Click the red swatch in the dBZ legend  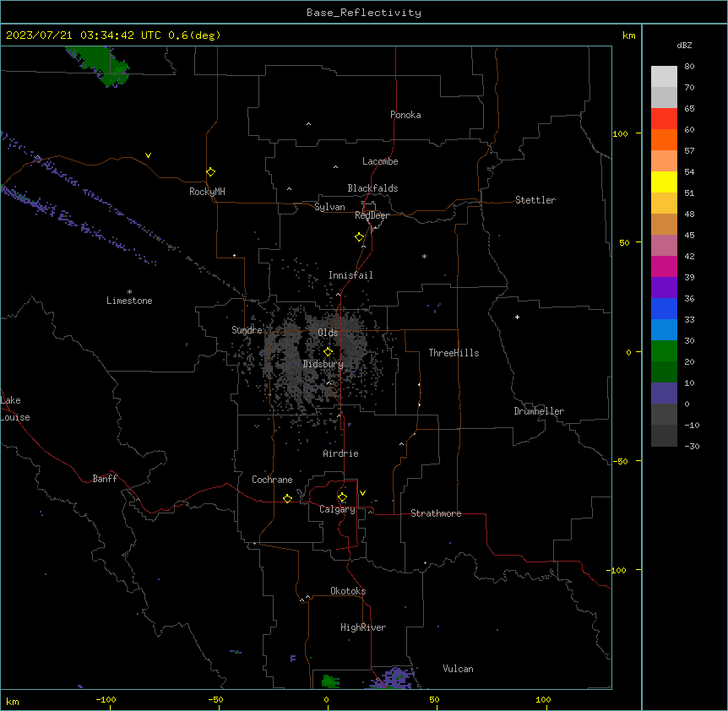click(x=664, y=119)
